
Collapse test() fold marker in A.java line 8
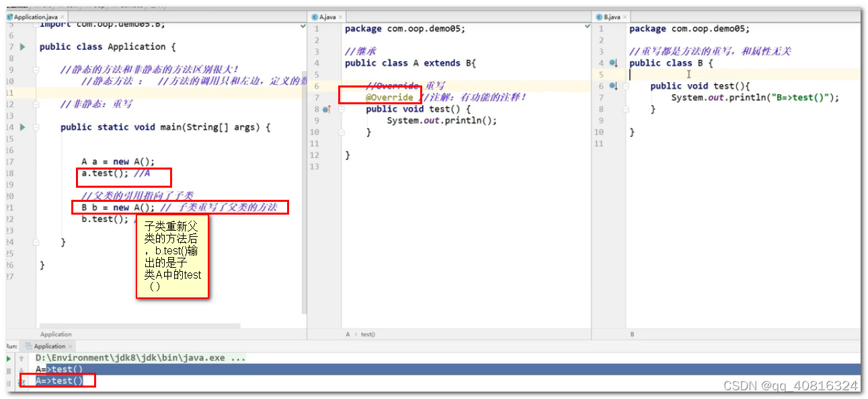[342, 109]
